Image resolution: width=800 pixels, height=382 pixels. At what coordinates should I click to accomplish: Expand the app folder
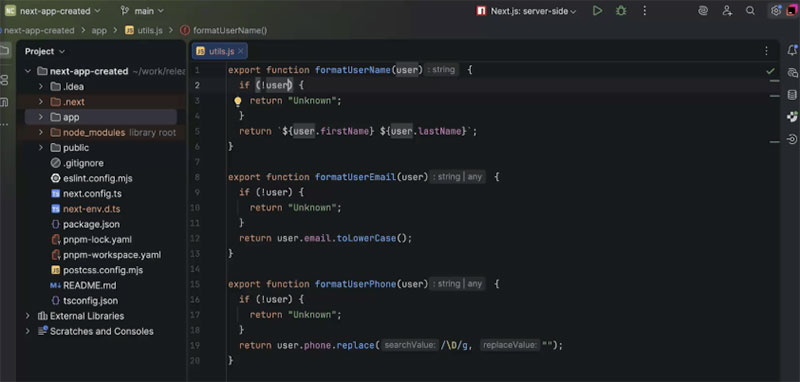[40, 117]
